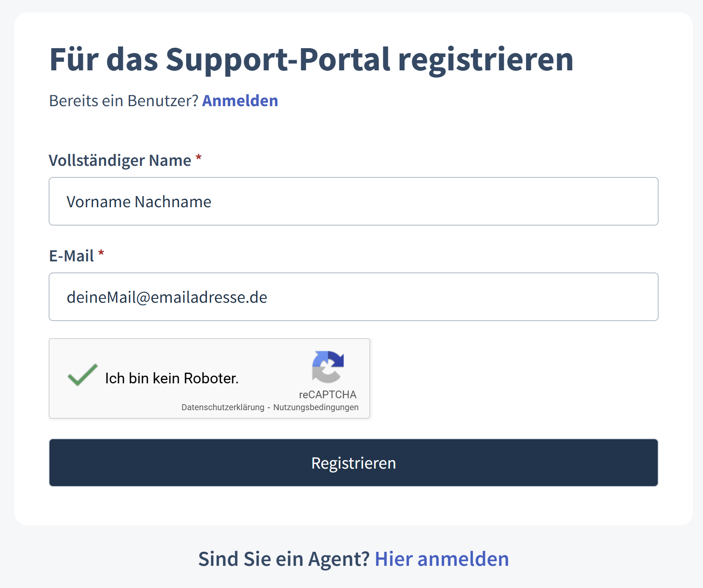This screenshot has height=588, width=703.
Task: Click the deineMail@emailadresse.de placeholder text
Action: tap(167, 297)
